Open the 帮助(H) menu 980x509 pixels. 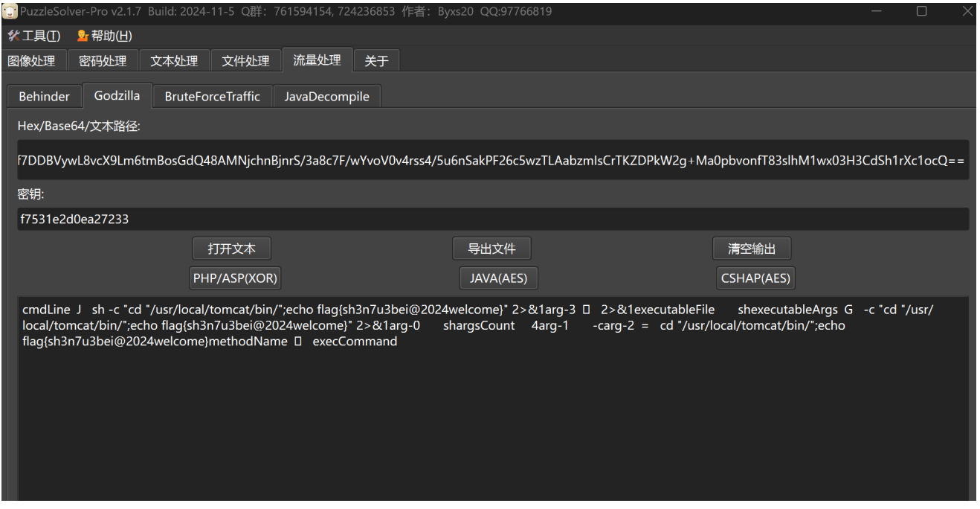[x=104, y=36]
